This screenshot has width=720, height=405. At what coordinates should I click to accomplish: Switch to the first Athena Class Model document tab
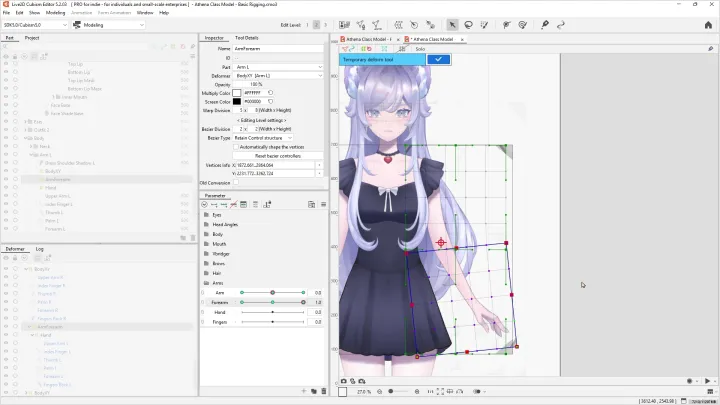tap(369, 39)
